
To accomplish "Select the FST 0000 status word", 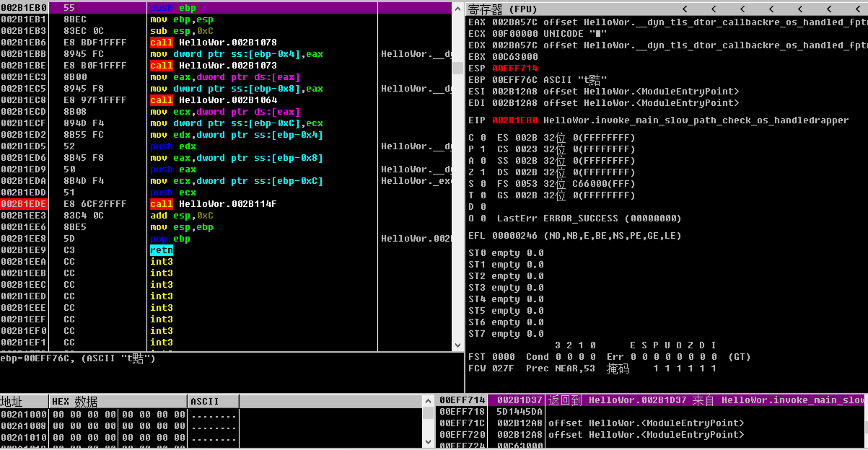I will (x=491, y=357).
